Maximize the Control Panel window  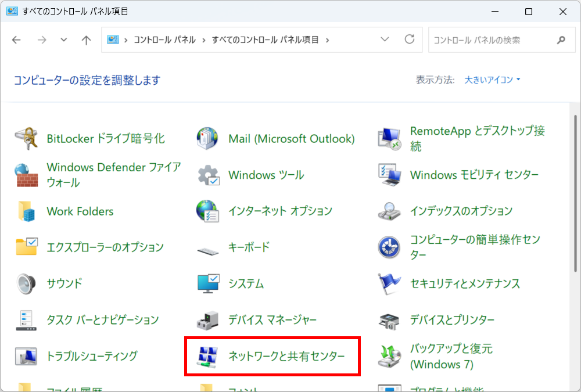click(x=529, y=12)
